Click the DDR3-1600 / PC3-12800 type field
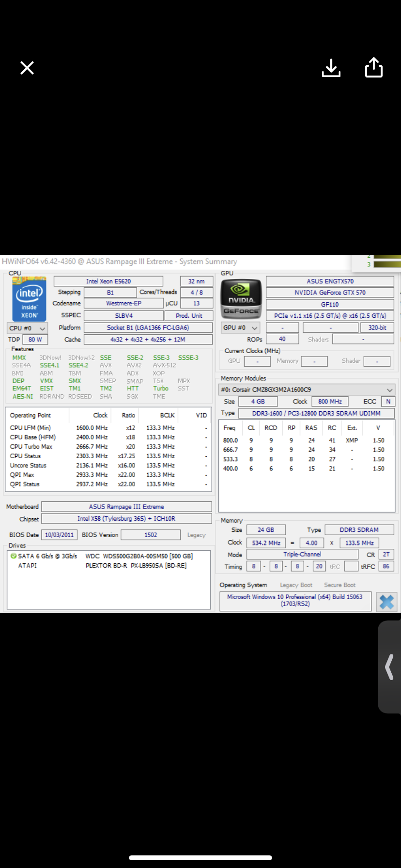Screen dimensions: 401x868 316,413
